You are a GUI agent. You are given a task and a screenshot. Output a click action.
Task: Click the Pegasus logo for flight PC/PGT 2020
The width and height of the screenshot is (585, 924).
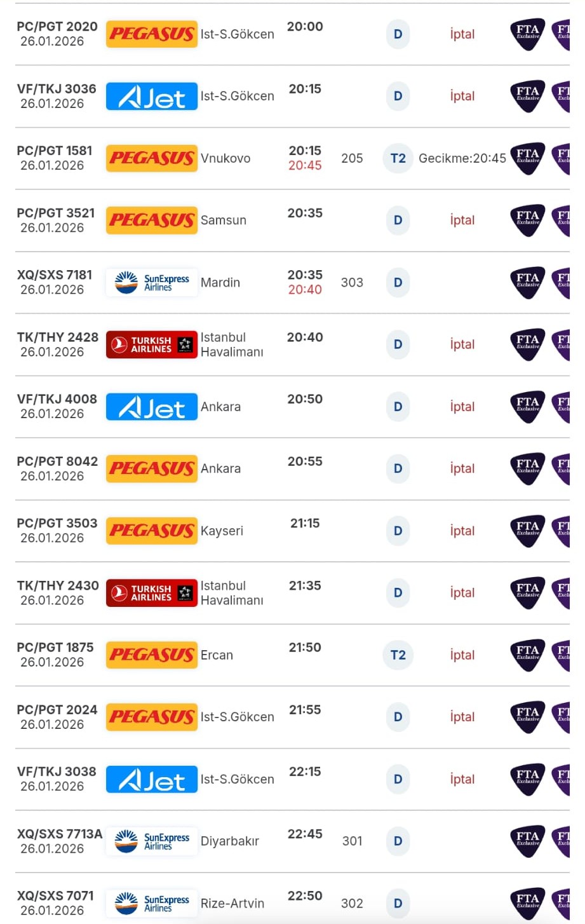[x=151, y=34]
